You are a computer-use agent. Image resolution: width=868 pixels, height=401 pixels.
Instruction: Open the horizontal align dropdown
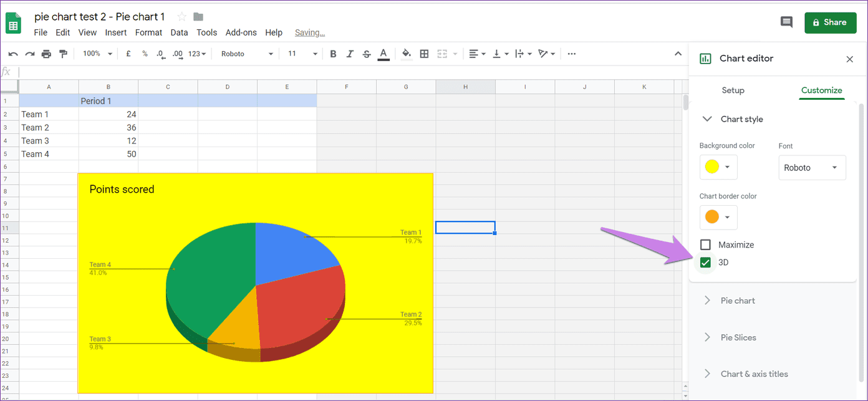[x=478, y=54]
